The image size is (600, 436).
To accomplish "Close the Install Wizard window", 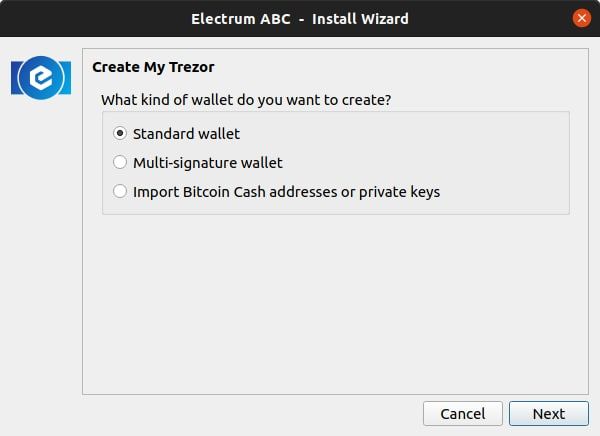I will pos(581,18).
